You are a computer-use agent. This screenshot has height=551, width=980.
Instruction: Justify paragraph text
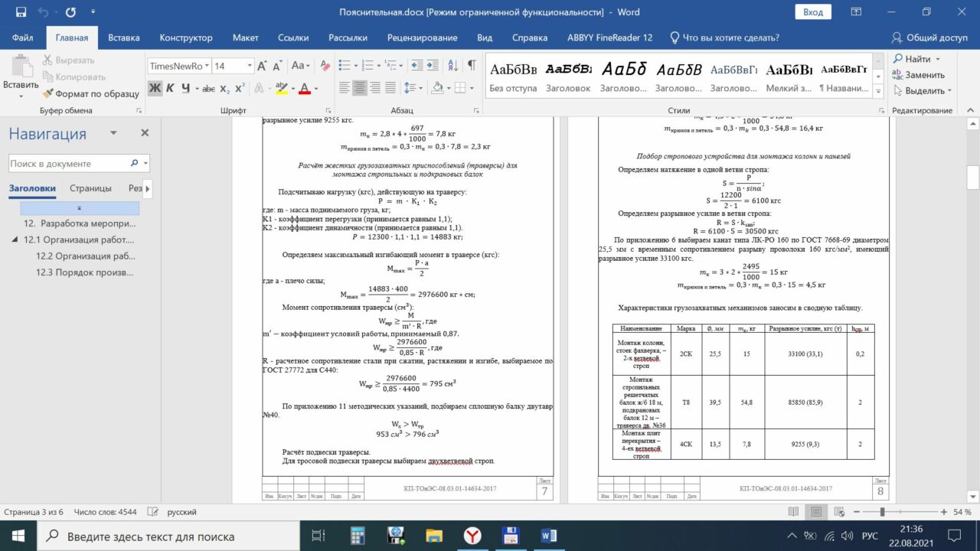coord(390,88)
